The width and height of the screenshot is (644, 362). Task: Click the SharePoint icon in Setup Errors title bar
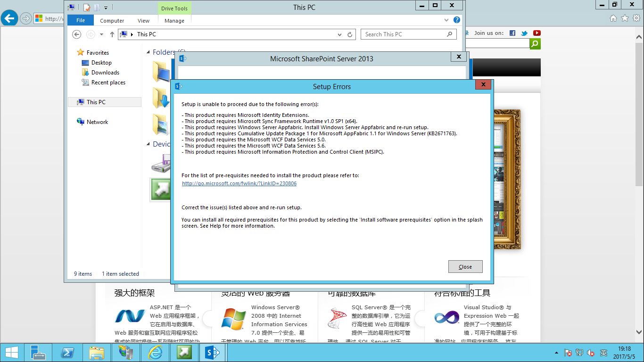tap(178, 86)
